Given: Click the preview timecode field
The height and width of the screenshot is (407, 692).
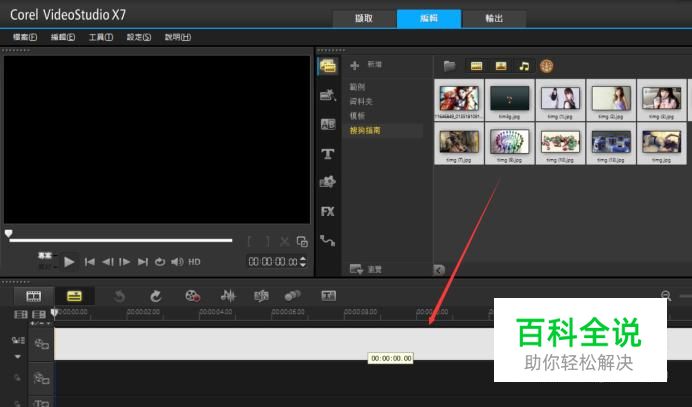Looking at the screenshot, I should click(x=272, y=262).
